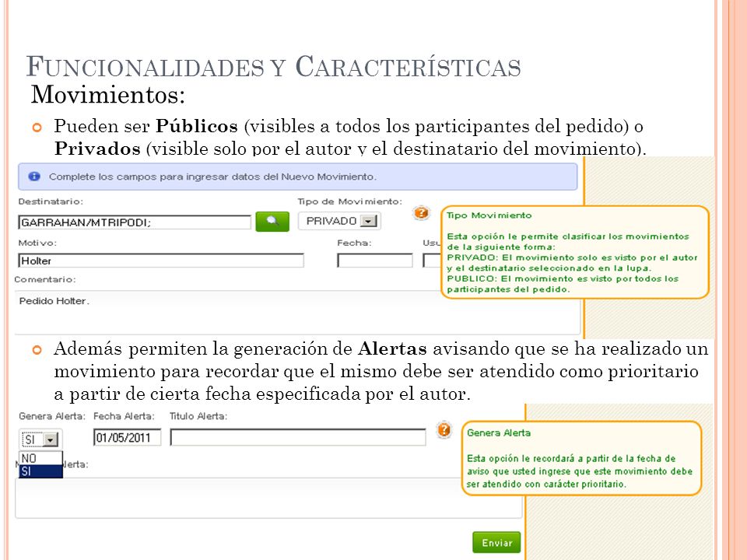Click the 'Comentario:' label
Viewport: 747px width, 560px height.
[x=45, y=279]
